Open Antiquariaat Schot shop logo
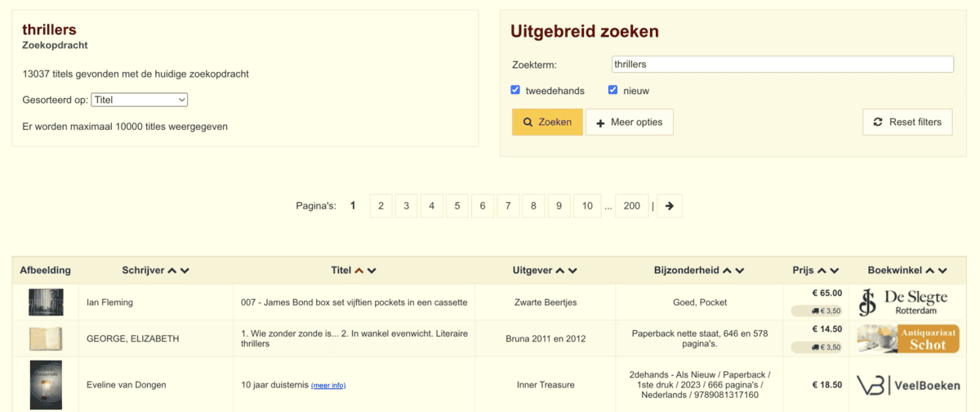 (907, 338)
